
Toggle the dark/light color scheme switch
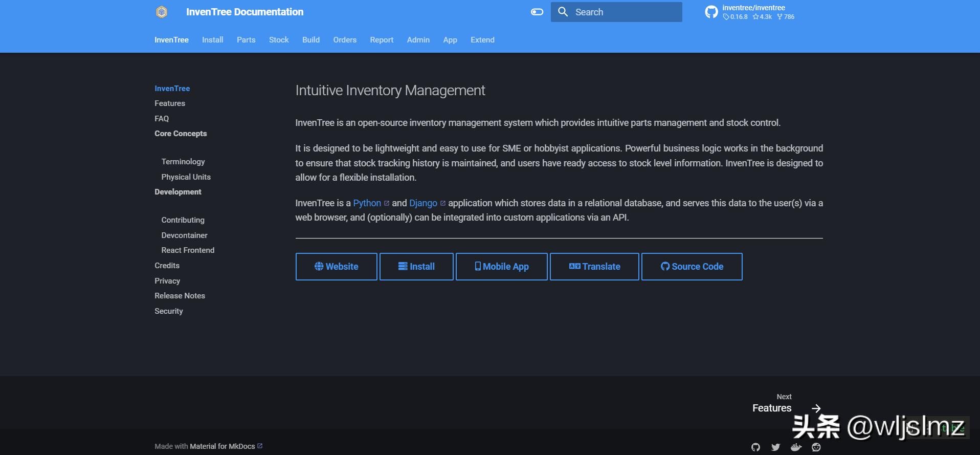(537, 12)
